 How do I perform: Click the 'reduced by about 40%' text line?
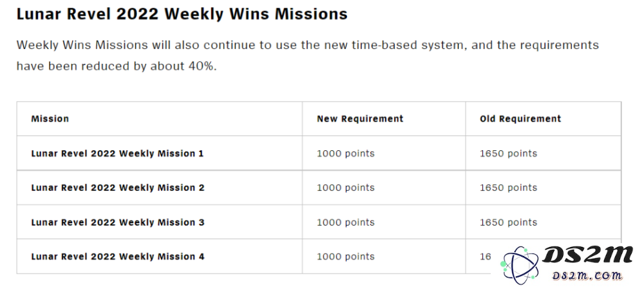(x=116, y=66)
